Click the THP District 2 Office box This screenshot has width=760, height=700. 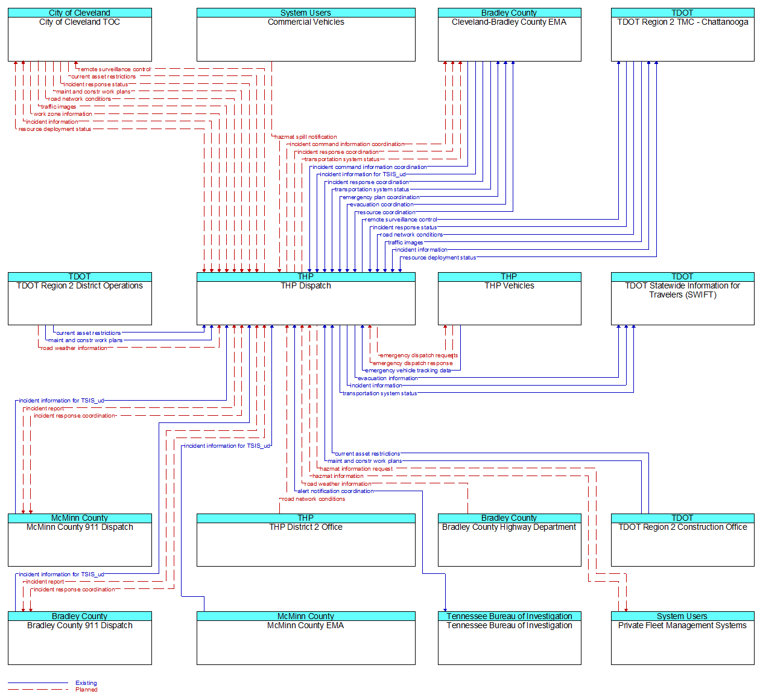306,540
